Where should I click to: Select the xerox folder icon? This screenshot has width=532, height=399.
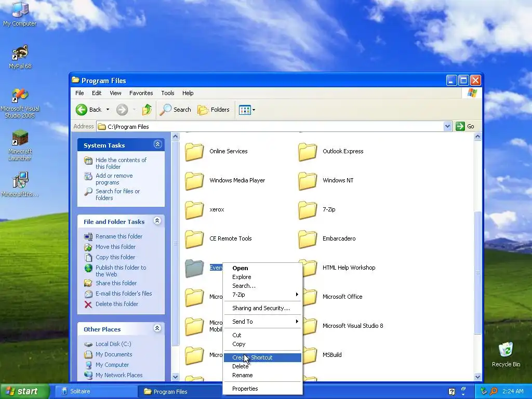194,210
